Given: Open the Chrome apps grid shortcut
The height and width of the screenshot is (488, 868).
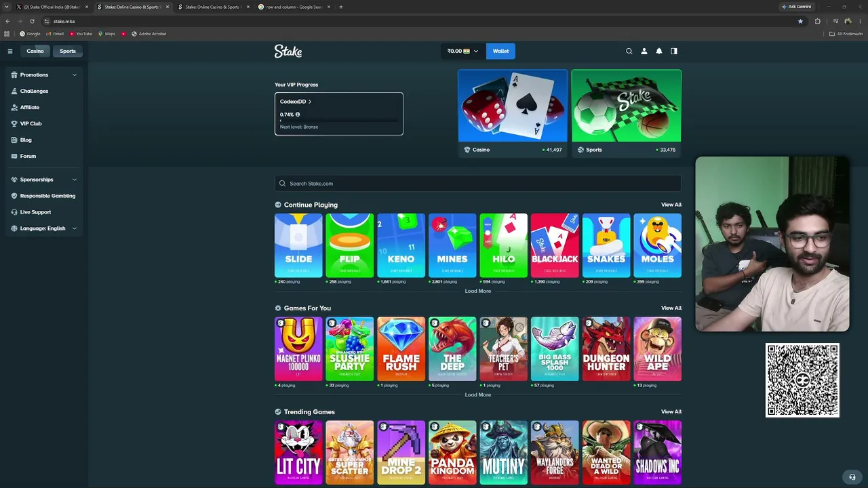Looking at the screenshot, I should point(7,34).
